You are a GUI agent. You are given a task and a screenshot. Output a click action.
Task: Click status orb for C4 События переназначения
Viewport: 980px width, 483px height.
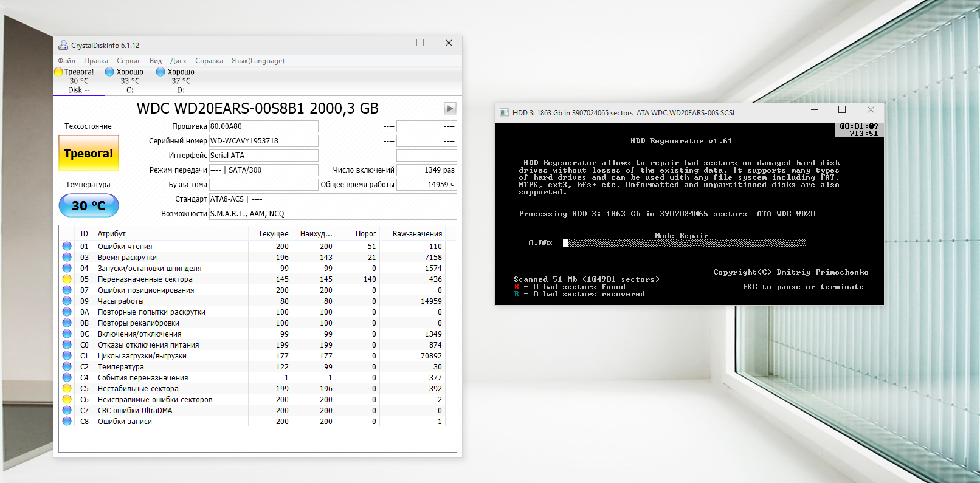point(67,377)
